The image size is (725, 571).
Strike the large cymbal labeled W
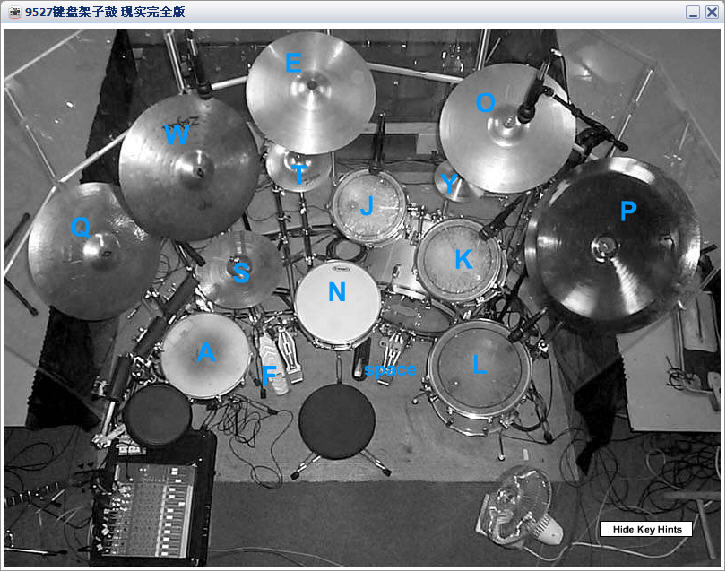(189, 167)
